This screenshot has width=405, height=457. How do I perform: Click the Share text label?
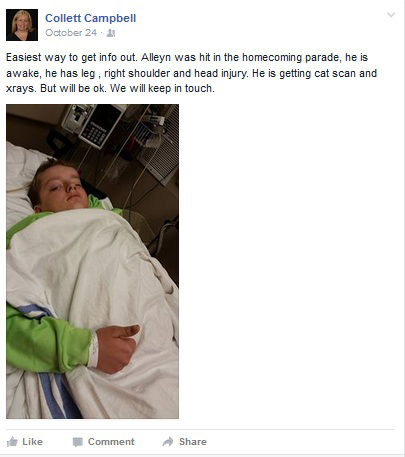click(x=193, y=442)
